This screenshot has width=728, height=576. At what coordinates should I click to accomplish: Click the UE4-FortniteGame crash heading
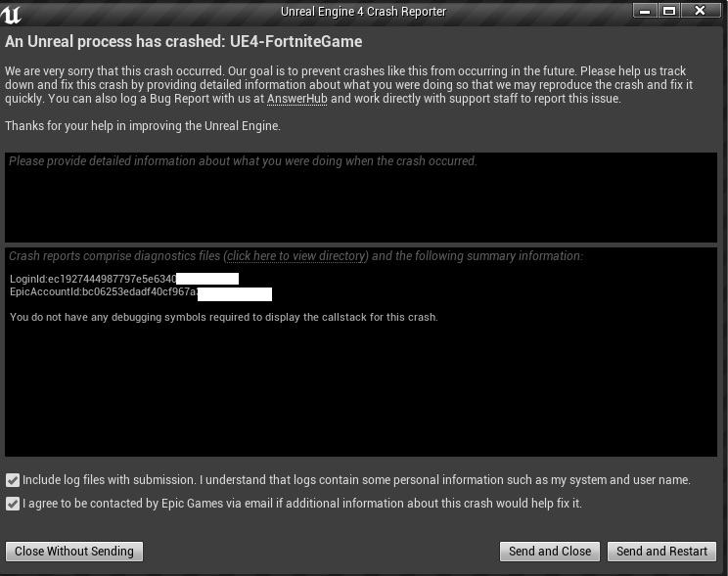pyautogui.click(x=183, y=42)
